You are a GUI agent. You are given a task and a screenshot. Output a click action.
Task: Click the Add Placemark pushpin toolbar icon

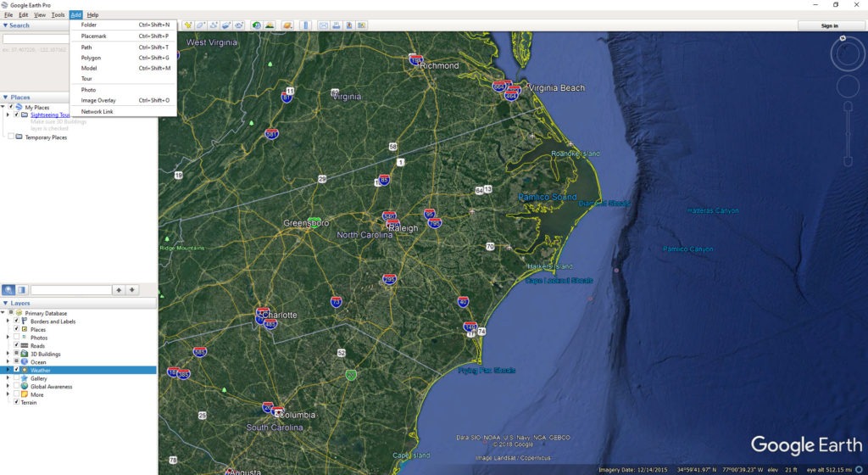click(x=188, y=25)
